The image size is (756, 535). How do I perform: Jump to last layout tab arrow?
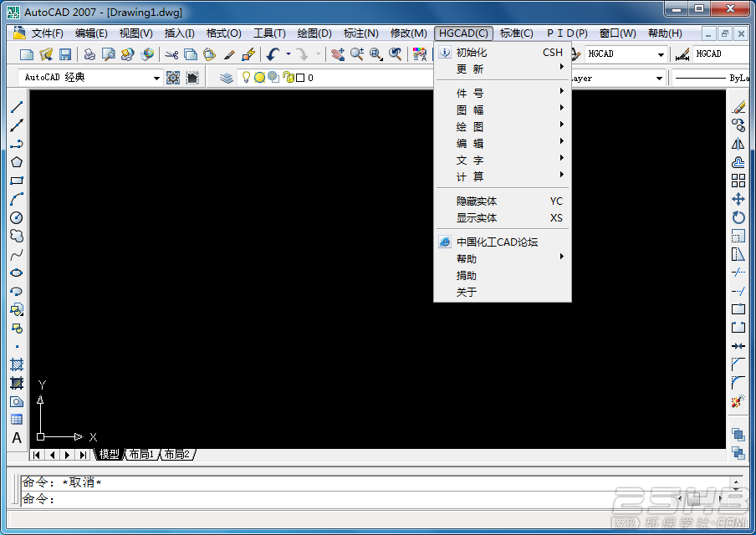pyautogui.click(x=83, y=455)
